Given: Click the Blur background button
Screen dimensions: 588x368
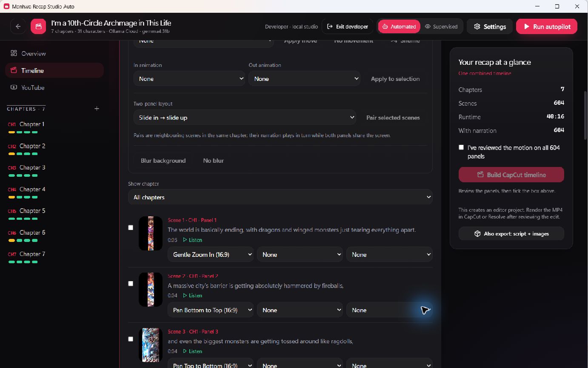Looking at the screenshot, I should 163,161.
